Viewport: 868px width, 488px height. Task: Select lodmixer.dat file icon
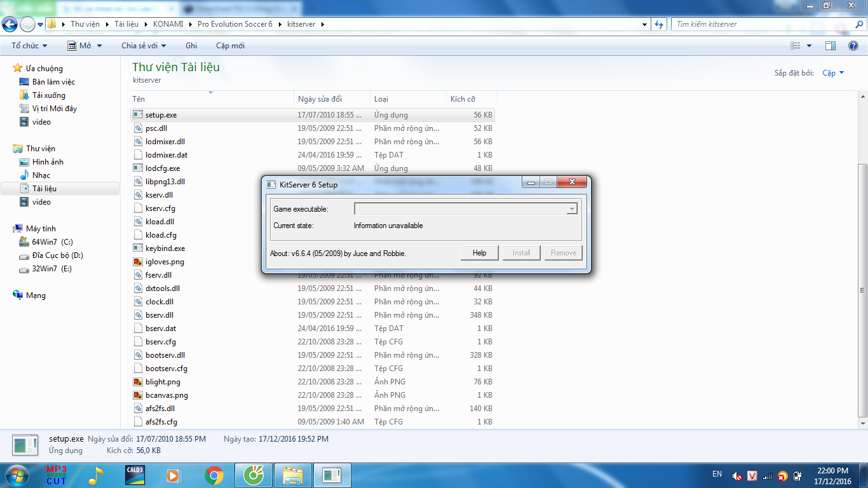coord(138,155)
